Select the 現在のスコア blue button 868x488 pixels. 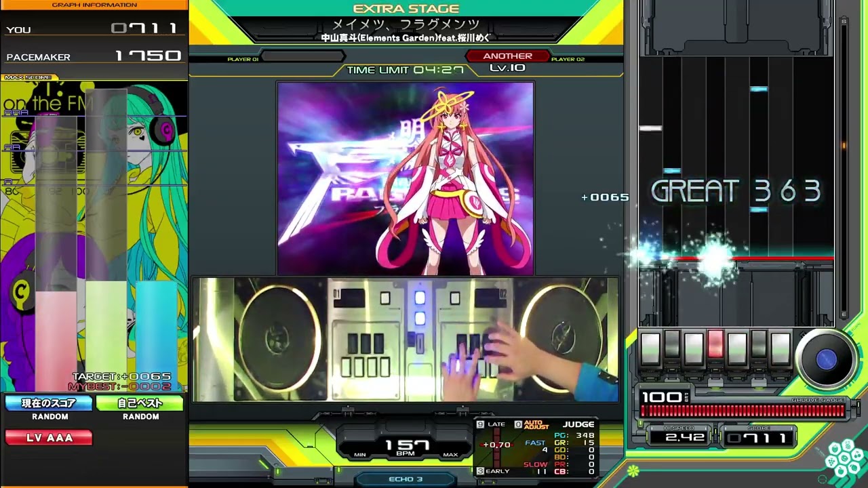coord(49,403)
